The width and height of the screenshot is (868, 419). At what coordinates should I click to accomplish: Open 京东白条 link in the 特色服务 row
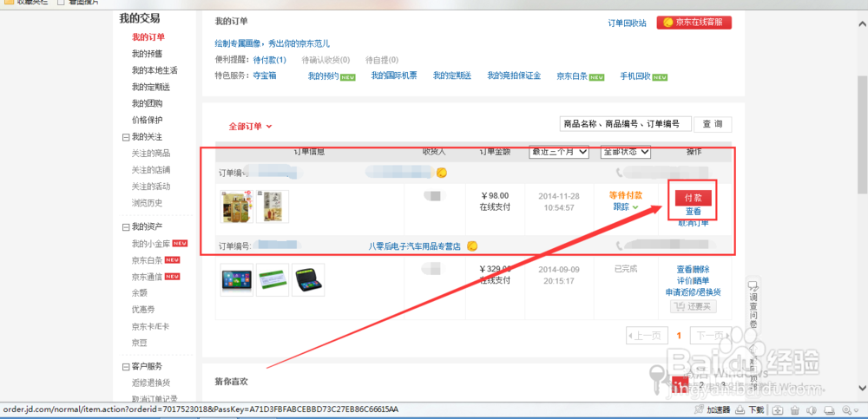pos(572,76)
